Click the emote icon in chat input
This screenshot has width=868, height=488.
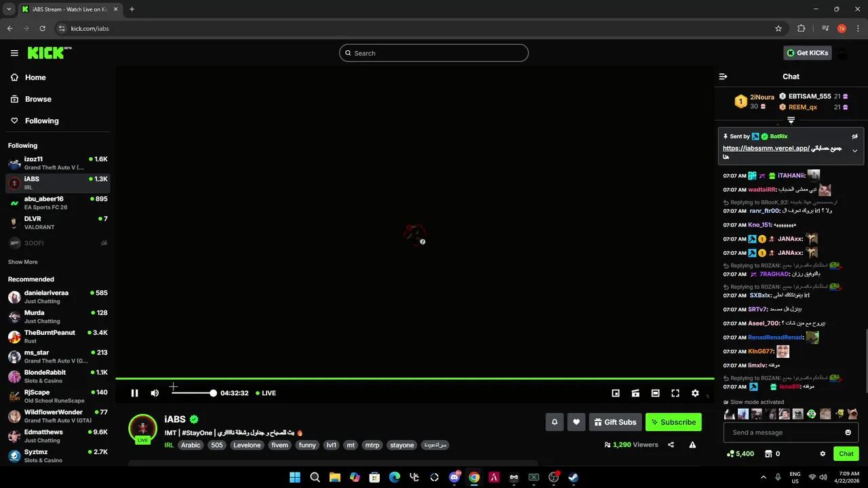tap(848, 432)
